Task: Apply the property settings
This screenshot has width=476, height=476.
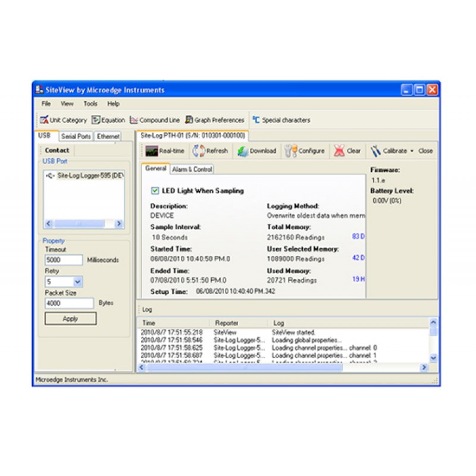Action: click(70, 318)
